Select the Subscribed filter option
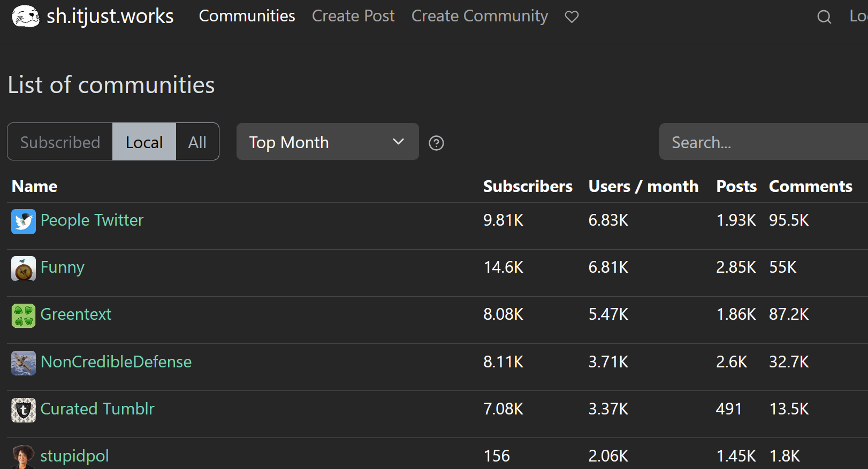868x469 pixels. click(x=60, y=142)
